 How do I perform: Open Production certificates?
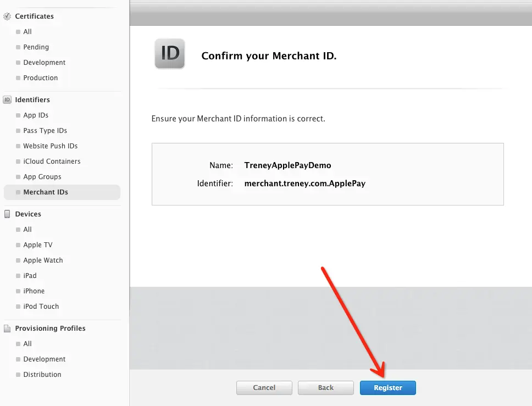tap(40, 77)
